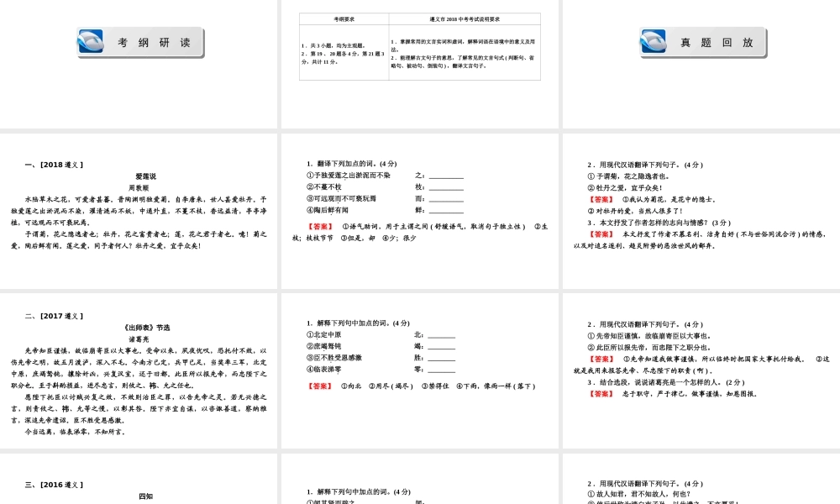Click the answer blank after 枝:
Viewport: 840px width, 504px height.
click(446, 187)
